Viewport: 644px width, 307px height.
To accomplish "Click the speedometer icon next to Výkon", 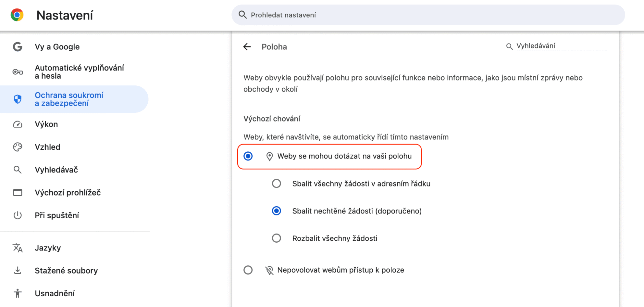I will [18, 124].
